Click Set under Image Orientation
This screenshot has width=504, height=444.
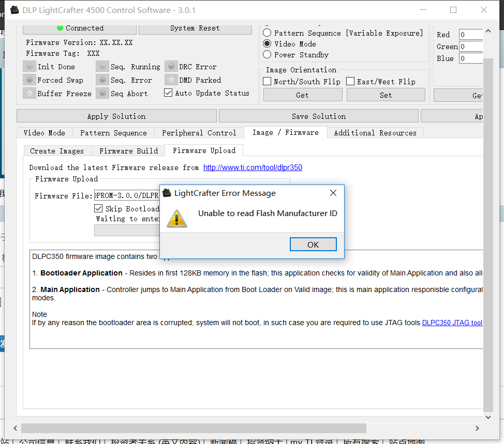coord(386,95)
